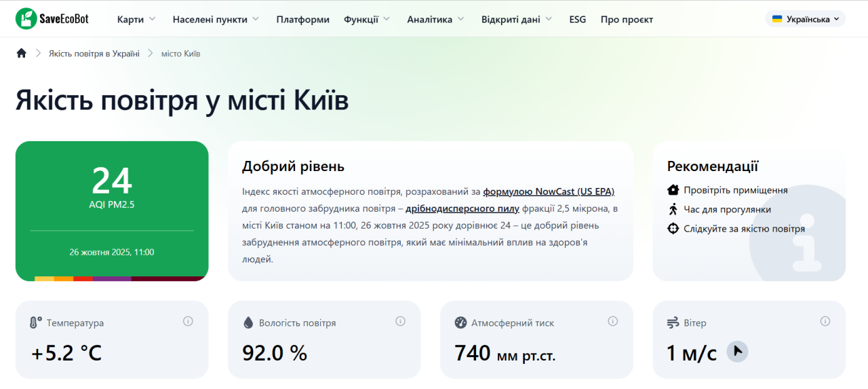Click the wind direction arrow icon
868x389 pixels.
click(737, 352)
